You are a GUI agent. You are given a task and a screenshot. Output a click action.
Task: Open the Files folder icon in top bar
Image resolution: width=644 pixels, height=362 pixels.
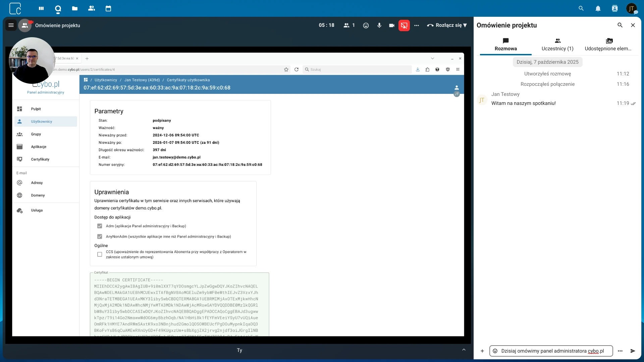coord(75,8)
